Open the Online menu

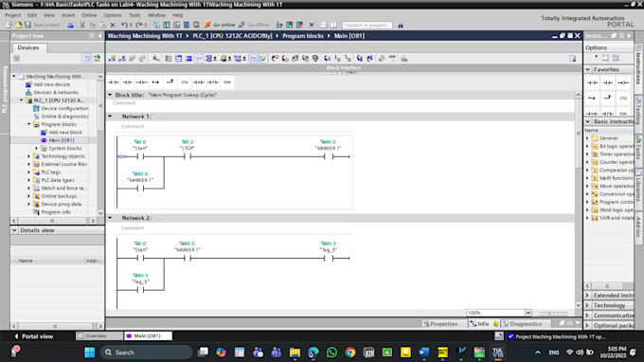(89, 15)
